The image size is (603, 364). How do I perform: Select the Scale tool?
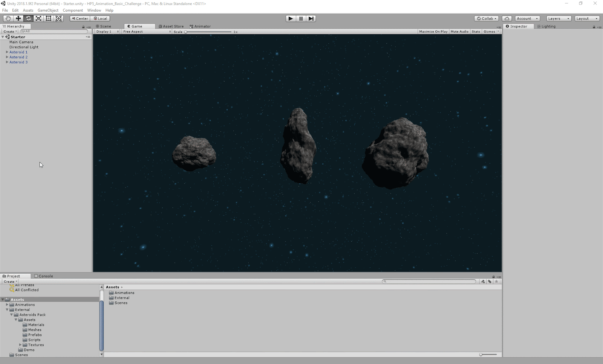click(x=38, y=18)
